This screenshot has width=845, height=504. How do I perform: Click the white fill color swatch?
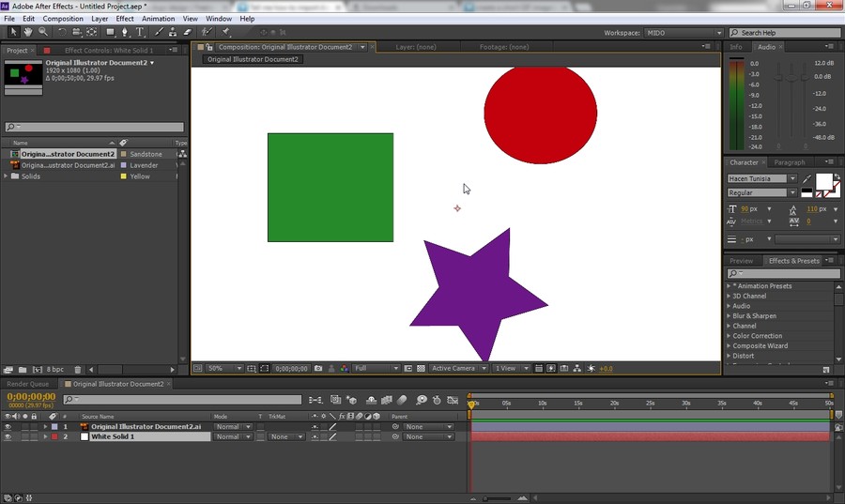click(823, 180)
